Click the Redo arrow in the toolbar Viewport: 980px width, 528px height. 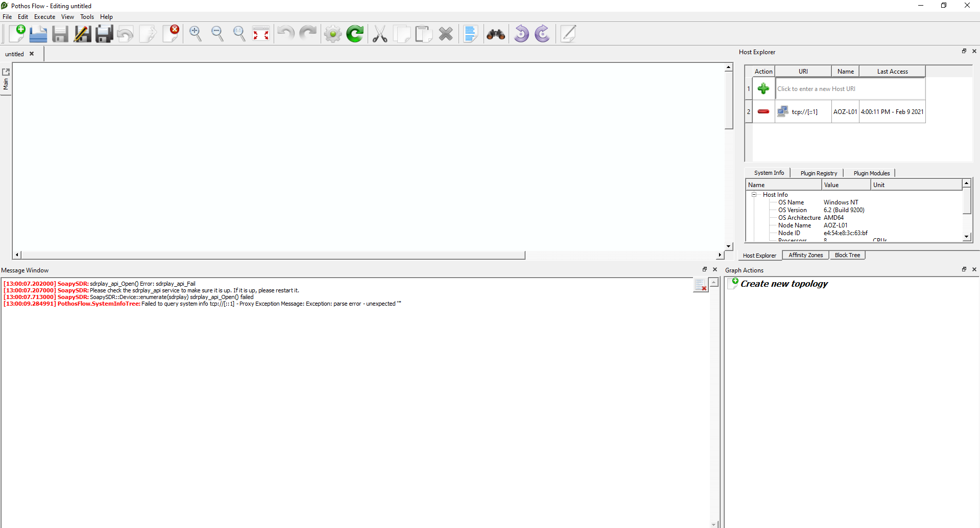click(307, 34)
